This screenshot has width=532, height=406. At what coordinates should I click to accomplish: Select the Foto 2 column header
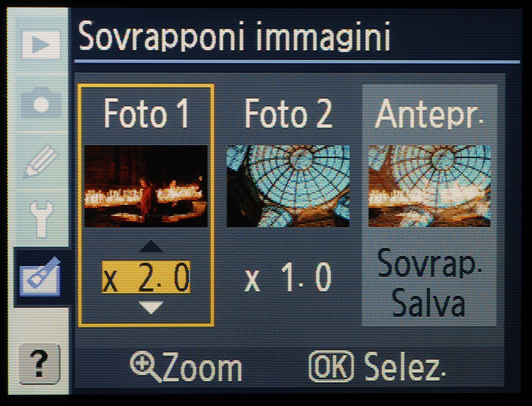pyautogui.click(x=288, y=114)
